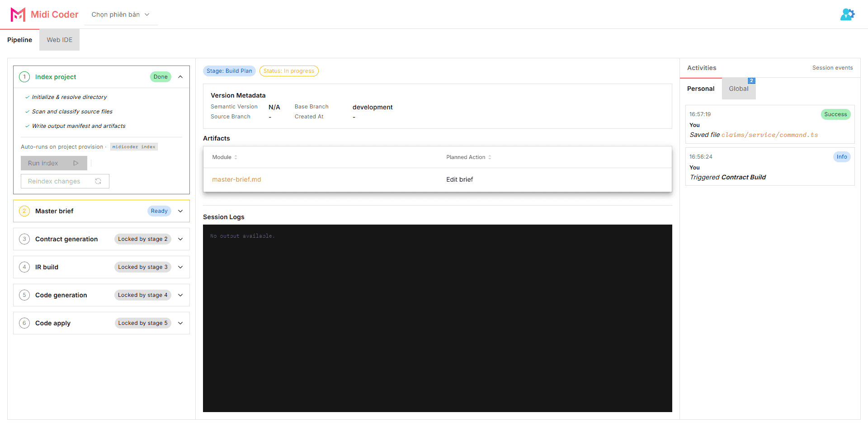Click the Edit brief planned action cell

(x=460, y=179)
